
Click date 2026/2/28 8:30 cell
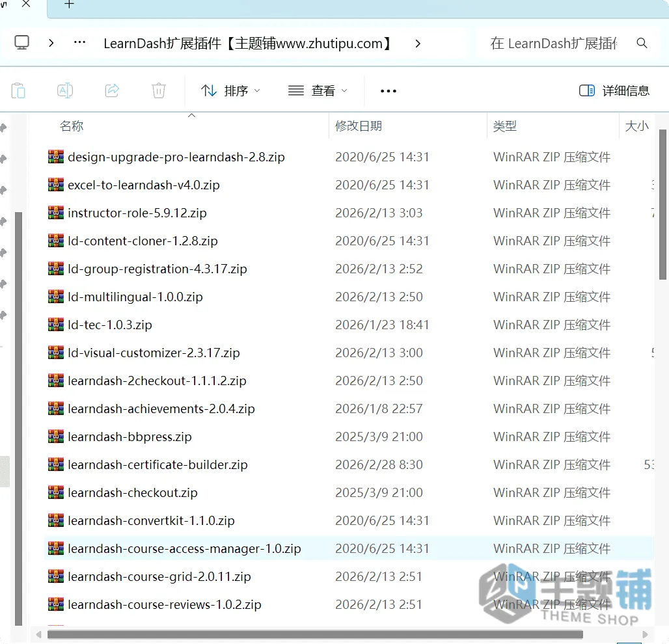pos(379,464)
